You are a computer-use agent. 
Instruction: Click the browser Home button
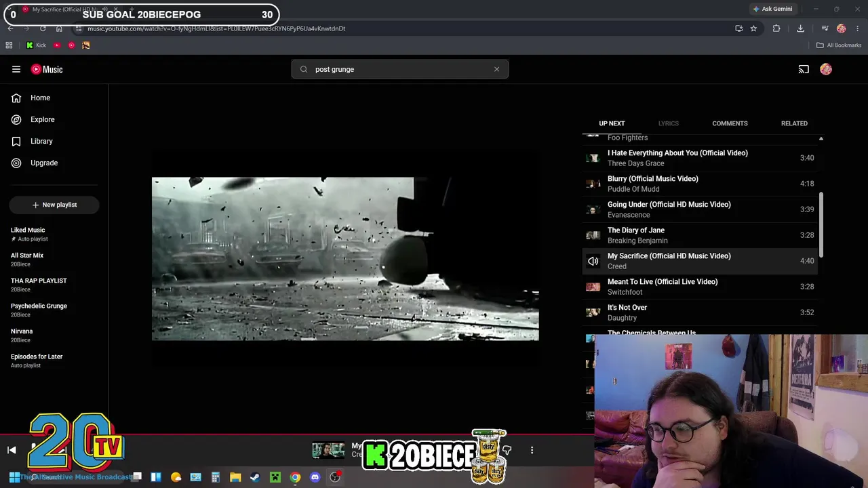click(59, 28)
